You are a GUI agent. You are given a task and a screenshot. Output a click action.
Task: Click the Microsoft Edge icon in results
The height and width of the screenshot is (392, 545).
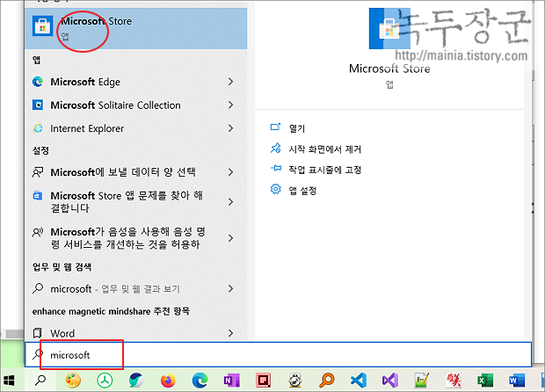click(38, 82)
